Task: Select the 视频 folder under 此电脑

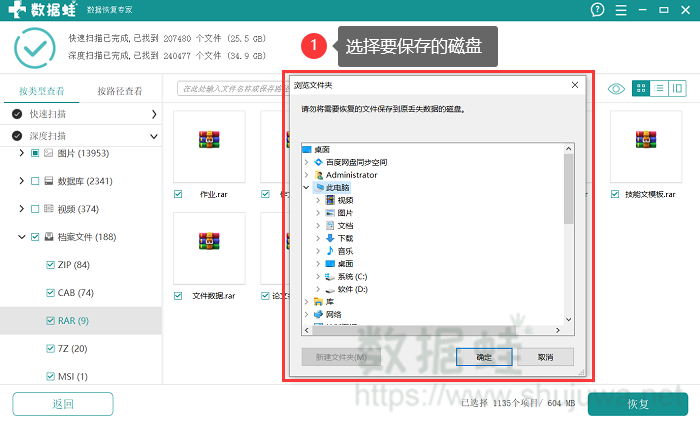Action: click(345, 200)
